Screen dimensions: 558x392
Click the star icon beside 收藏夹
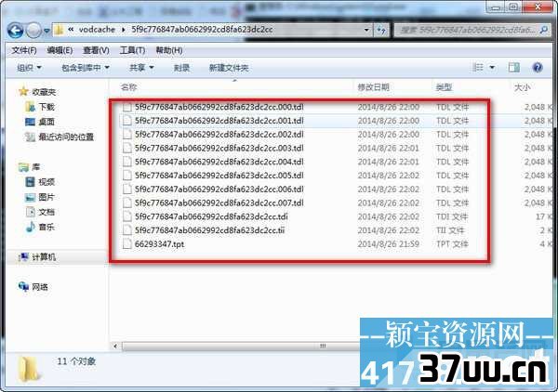pyautogui.click(x=23, y=92)
